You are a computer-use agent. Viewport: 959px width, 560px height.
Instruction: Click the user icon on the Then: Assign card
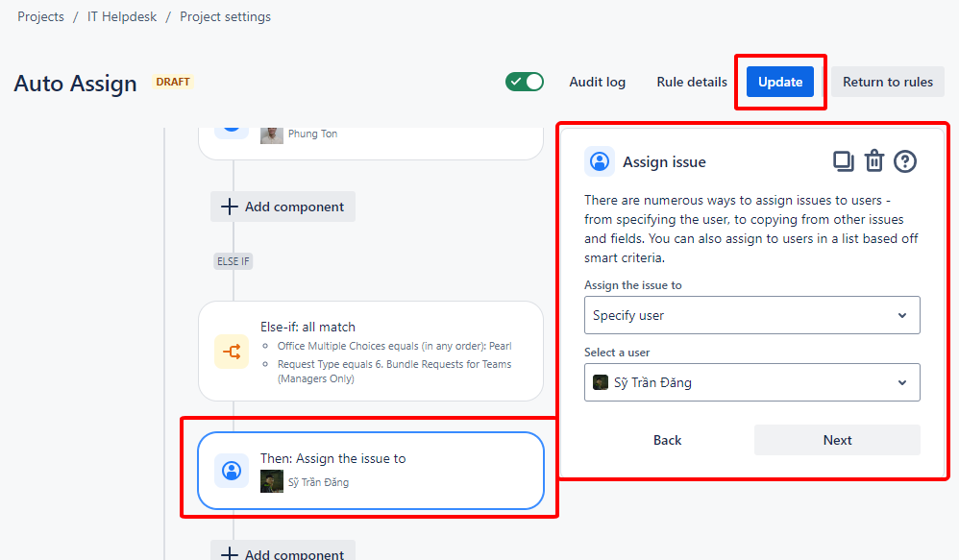pyautogui.click(x=231, y=471)
